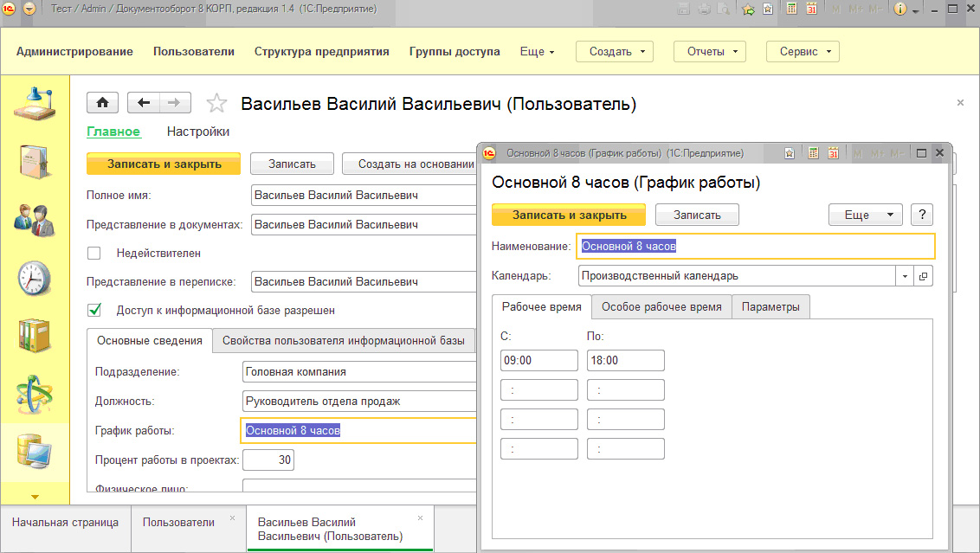The width and height of the screenshot is (980, 553).
Task: Click the help question mark button
Action: [922, 215]
